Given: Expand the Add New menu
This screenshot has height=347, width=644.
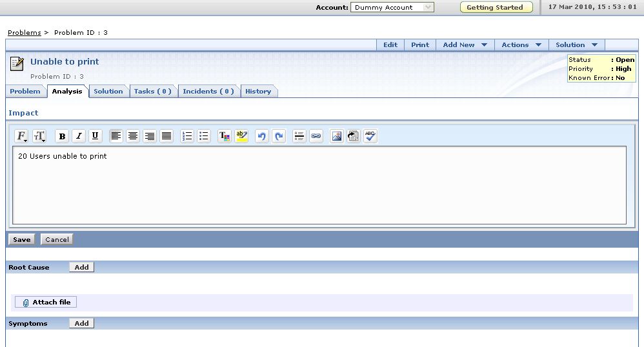Looking at the screenshot, I should click(x=465, y=45).
